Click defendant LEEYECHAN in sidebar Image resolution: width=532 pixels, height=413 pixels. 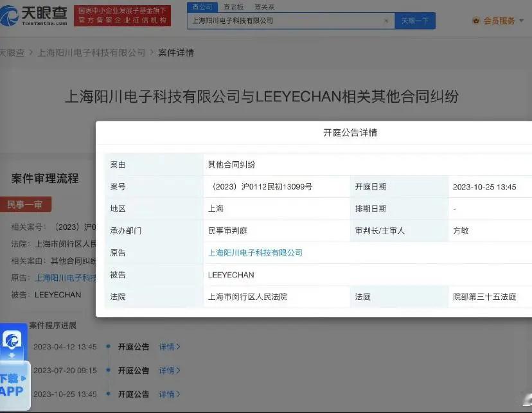[58, 295]
